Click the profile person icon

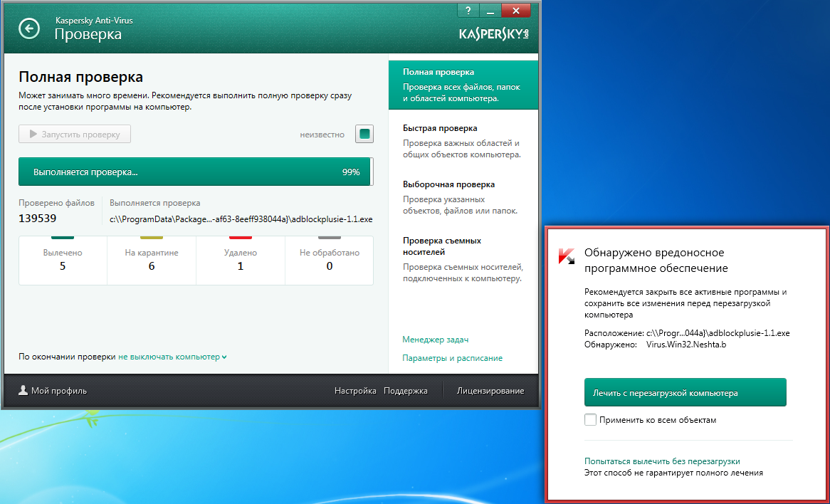tap(23, 390)
